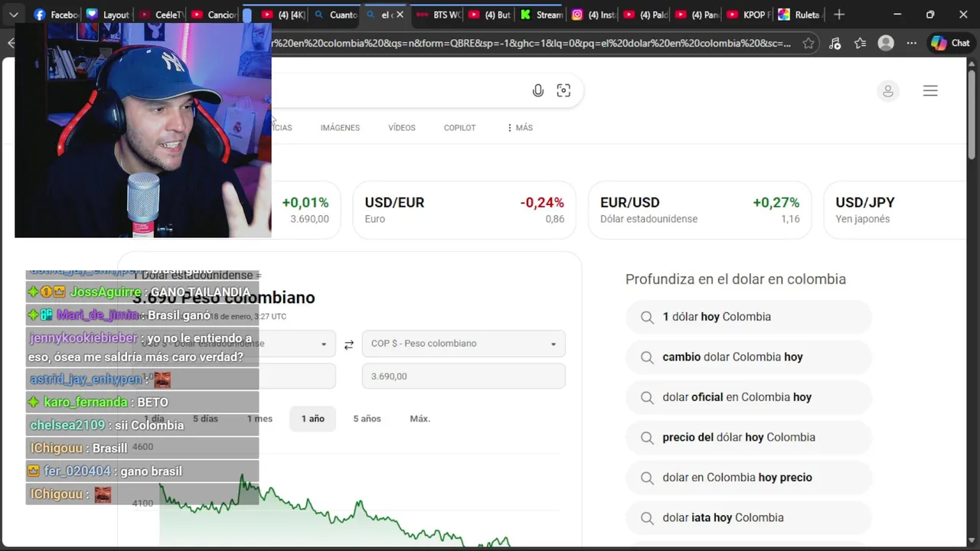This screenshot has height=551, width=980.
Task: Switch to the Layout tab
Action: tap(108, 15)
